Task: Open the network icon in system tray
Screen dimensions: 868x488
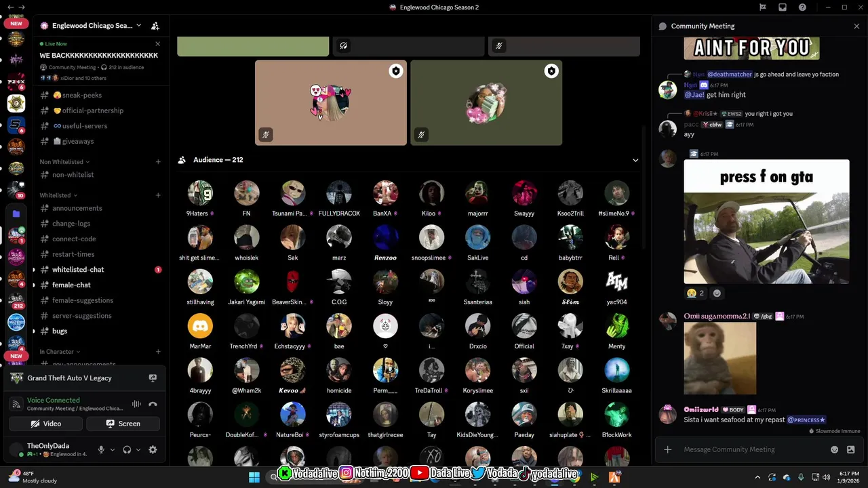Action: (814, 477)
